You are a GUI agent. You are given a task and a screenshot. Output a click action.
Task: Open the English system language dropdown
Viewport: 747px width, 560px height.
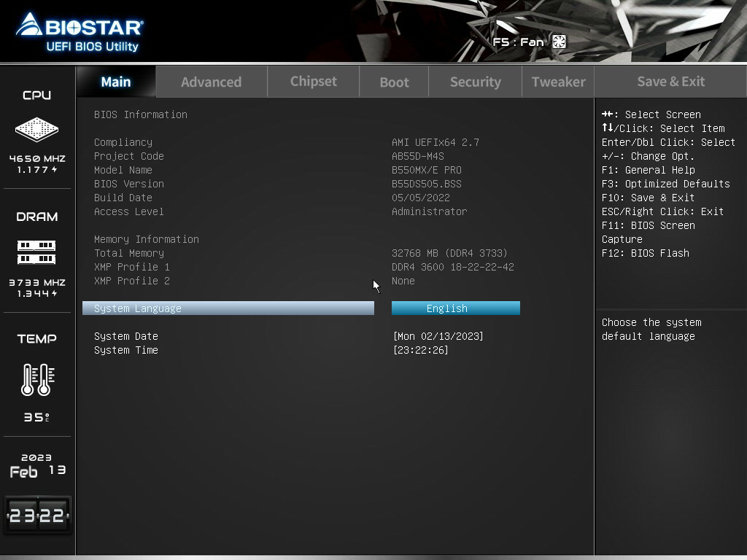tap(456, 308)
